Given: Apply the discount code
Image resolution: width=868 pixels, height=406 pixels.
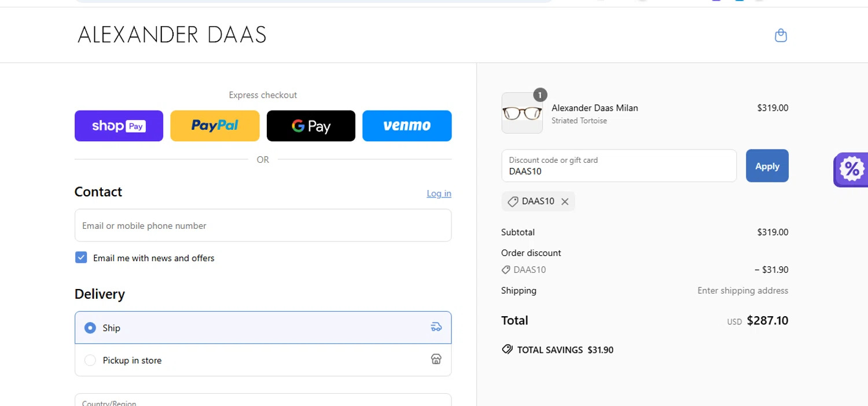Looking at the screenshot, I should point(767,166).
